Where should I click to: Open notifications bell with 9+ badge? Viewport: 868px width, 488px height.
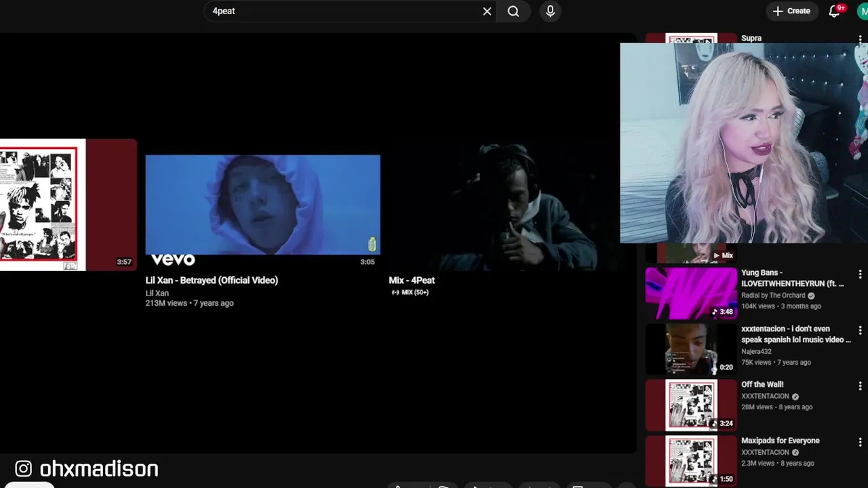pos(835,11)
